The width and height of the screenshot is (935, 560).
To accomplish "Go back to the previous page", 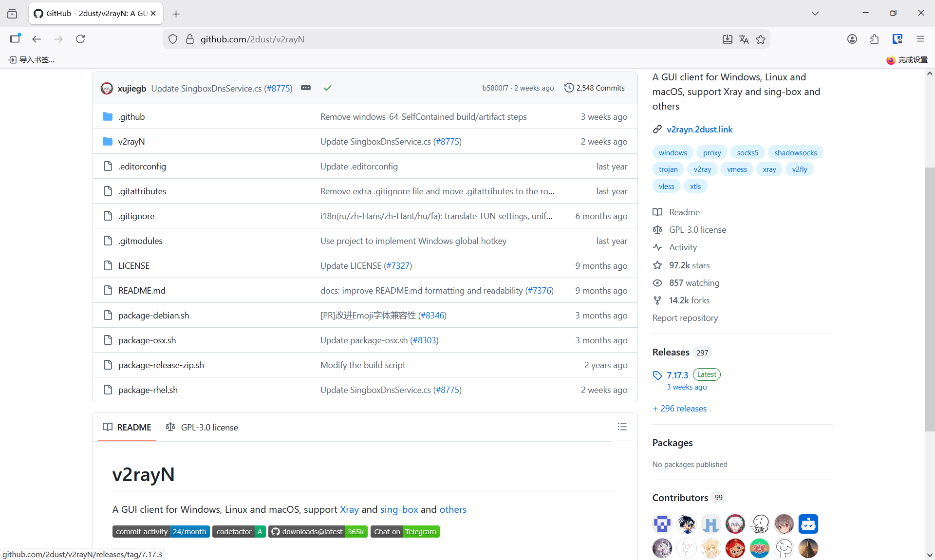I will [37, 39].
